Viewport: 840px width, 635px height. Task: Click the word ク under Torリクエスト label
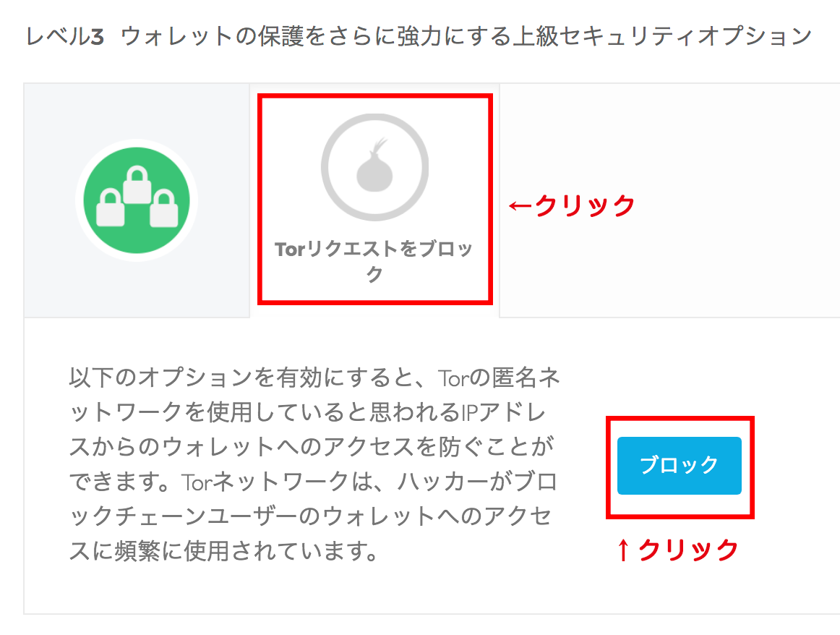point(374,274)
